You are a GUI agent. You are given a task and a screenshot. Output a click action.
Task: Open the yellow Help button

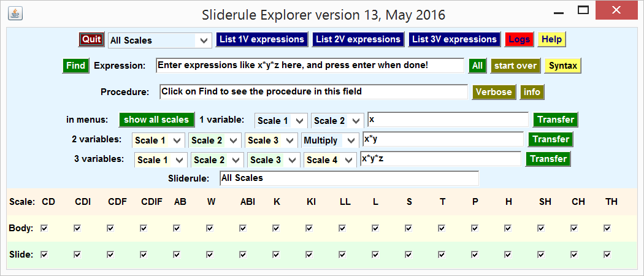551,40
